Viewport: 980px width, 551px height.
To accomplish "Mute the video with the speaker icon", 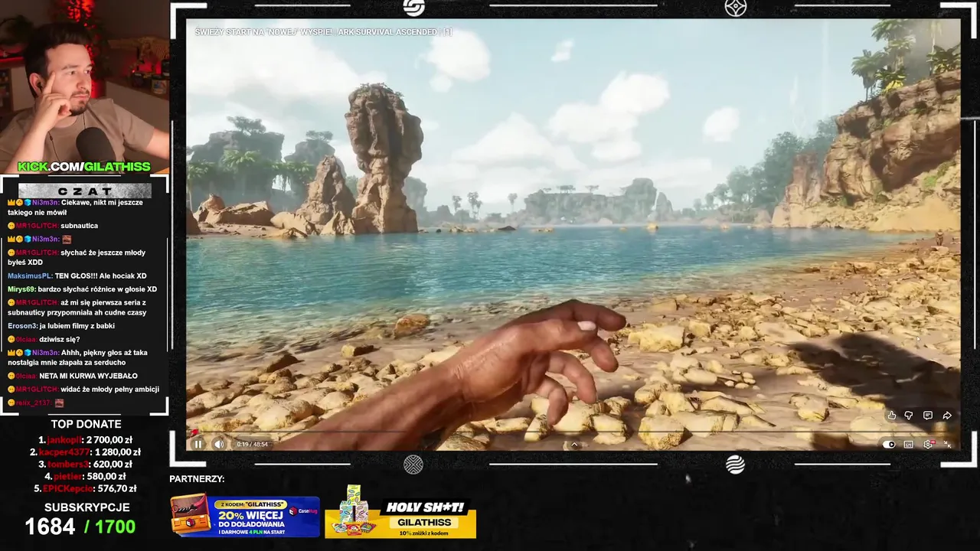I will click(219, 444).
